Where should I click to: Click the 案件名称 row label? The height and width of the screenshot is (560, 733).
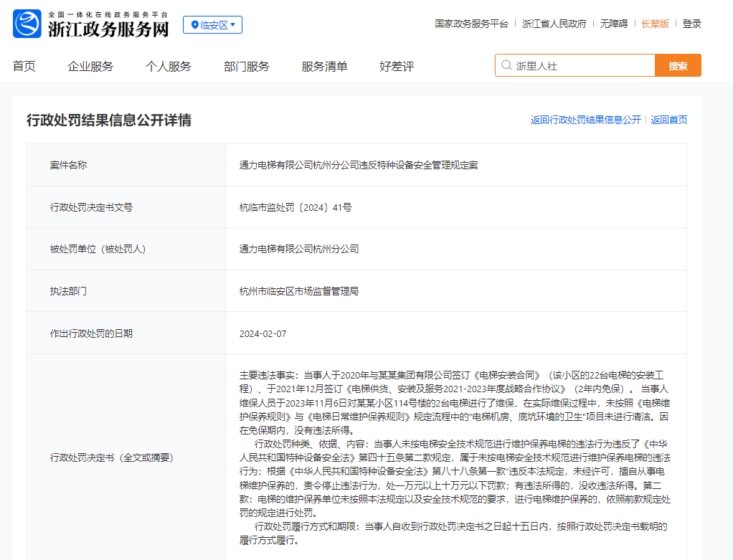click(68, 165)
